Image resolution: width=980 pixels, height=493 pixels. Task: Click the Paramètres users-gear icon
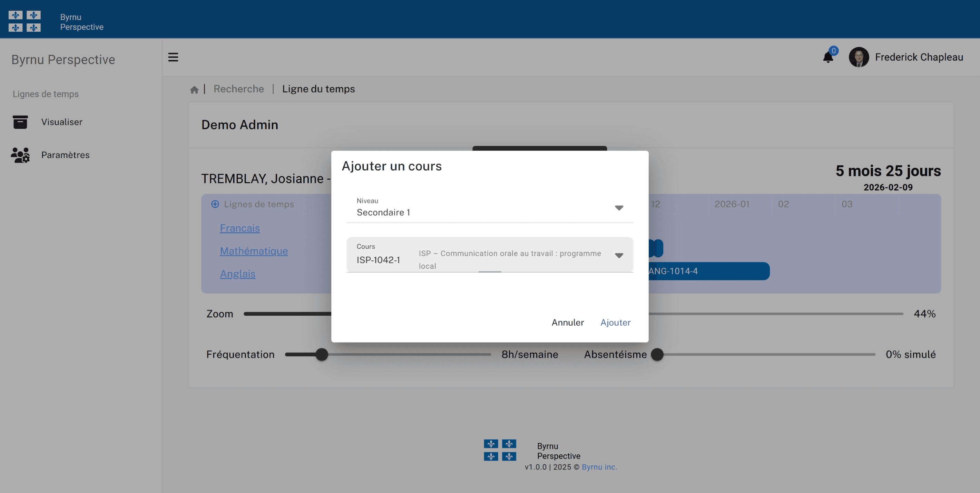coord(20,155)
